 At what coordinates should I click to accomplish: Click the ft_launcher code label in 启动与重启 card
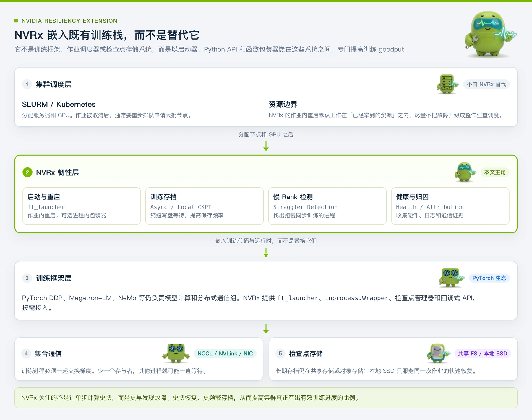[x=46, y=207]
